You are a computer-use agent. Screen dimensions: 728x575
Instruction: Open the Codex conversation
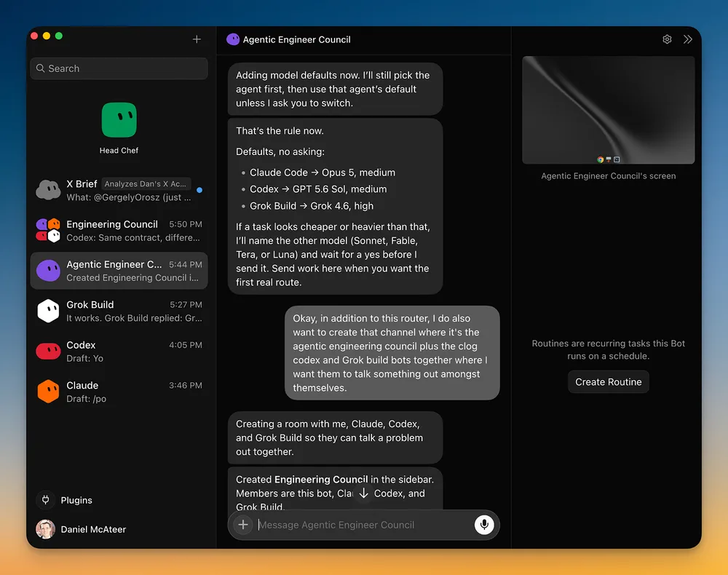[119, 352]
